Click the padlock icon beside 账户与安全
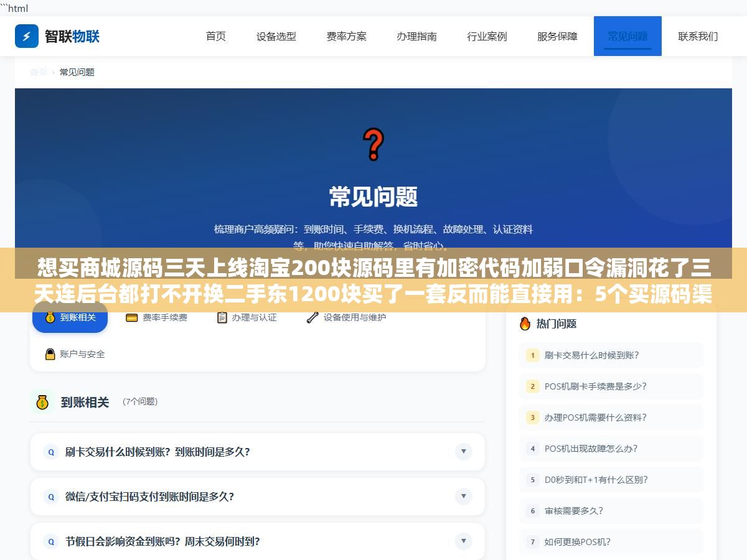The height and width of the screenshot is (560, 747). tap(50, 354)
